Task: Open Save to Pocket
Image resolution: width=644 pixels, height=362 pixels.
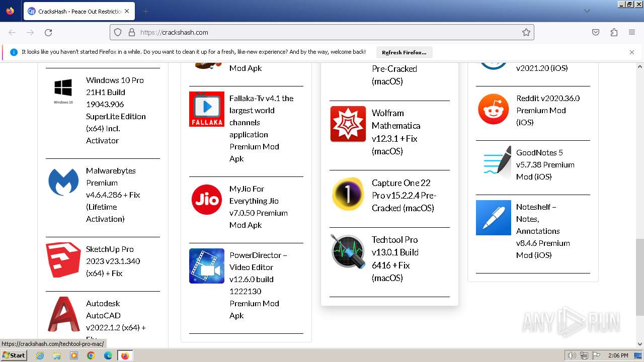Action: [x=596, y=32]
